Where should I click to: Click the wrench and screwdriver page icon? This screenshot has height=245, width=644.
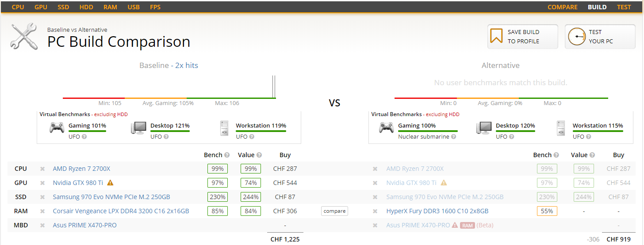coord(23,36)
